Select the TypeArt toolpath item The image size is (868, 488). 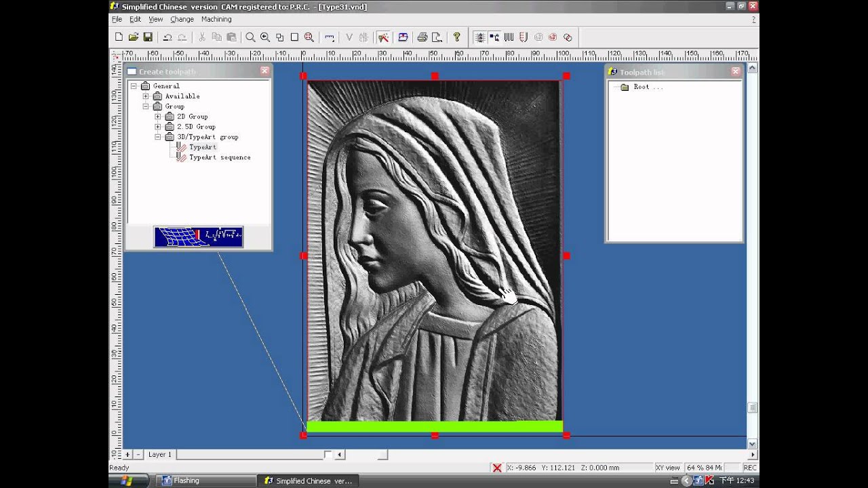pos(203,147)
